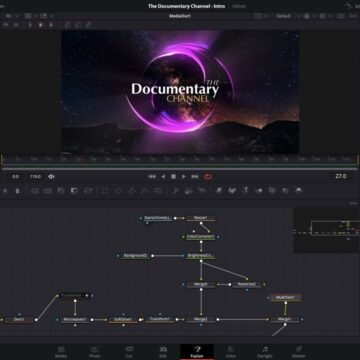Switch to the Edit page
Image resolution: width=360 pixels, height=360 pixels.
[x=163, y=352]
